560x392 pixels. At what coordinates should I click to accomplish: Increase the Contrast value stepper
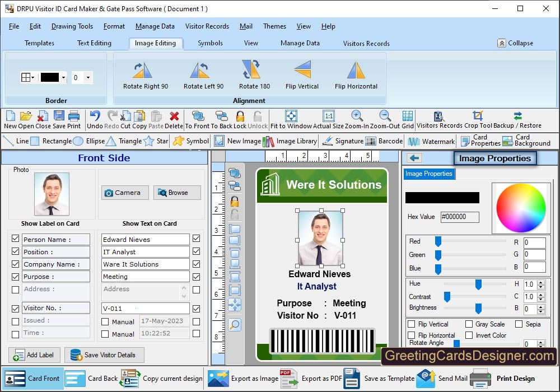tap(541, 295)
